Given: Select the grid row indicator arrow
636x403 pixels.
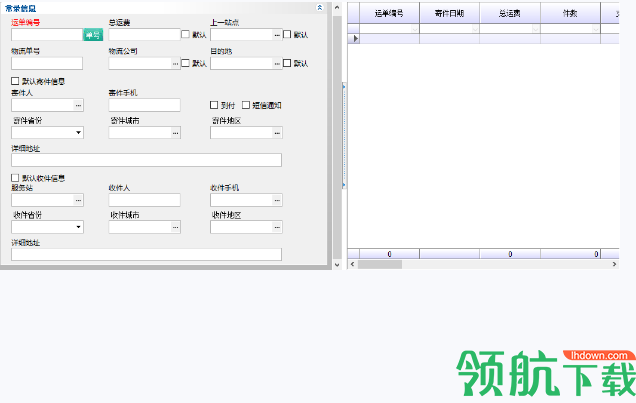Looking at the screenshot, I should (354, 39).
